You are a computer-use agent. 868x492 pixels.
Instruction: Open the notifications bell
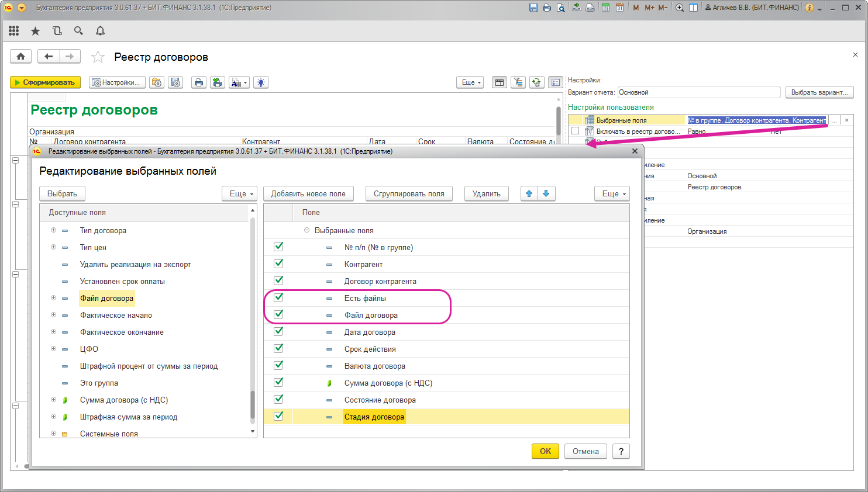pyautogui.click(x=100, y=31)
